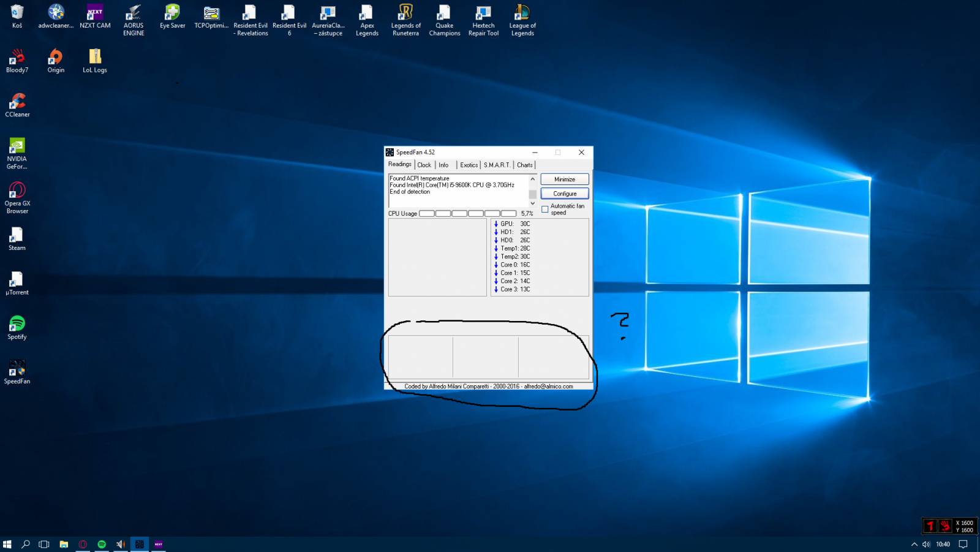Open the Windows Start menu
The image size is (980, 552).
point(7,544)
